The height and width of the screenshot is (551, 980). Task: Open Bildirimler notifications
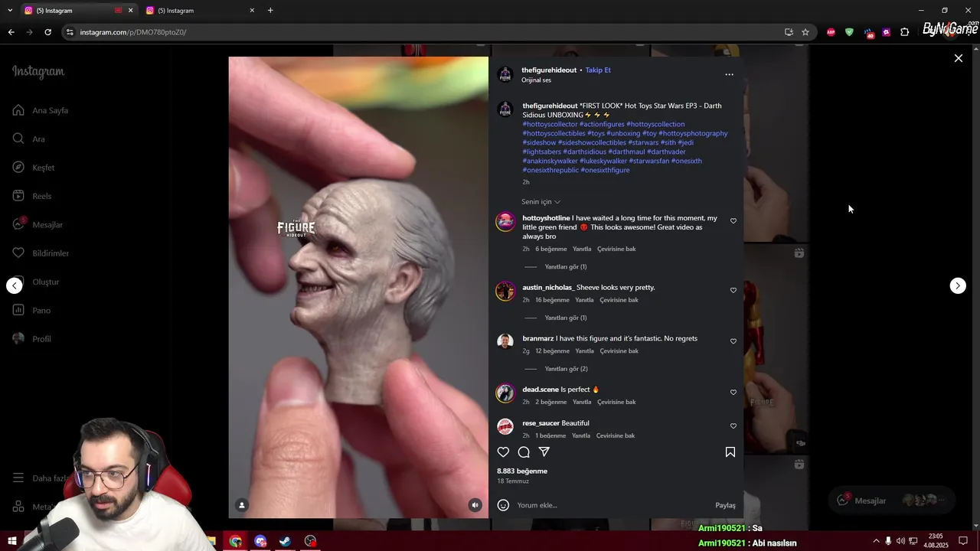[41, 253]
